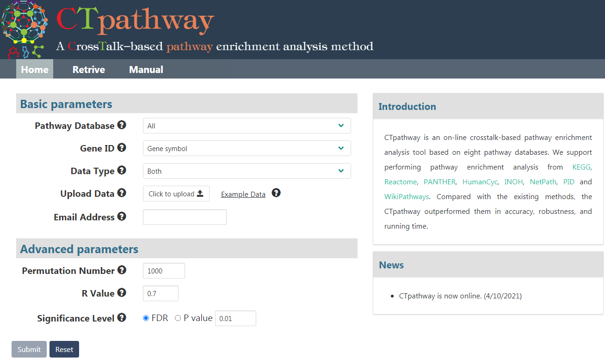This screenshot has height=364, width=605.
Task: Open the PID link
Action: point(569,182)
